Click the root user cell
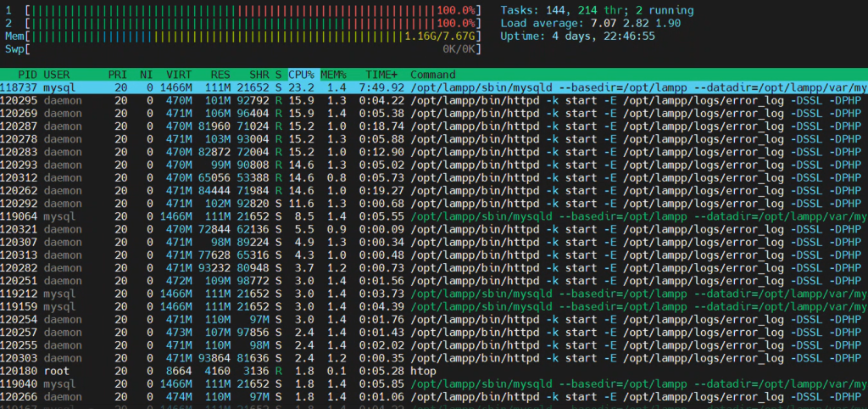 click(x=56, y=371)
